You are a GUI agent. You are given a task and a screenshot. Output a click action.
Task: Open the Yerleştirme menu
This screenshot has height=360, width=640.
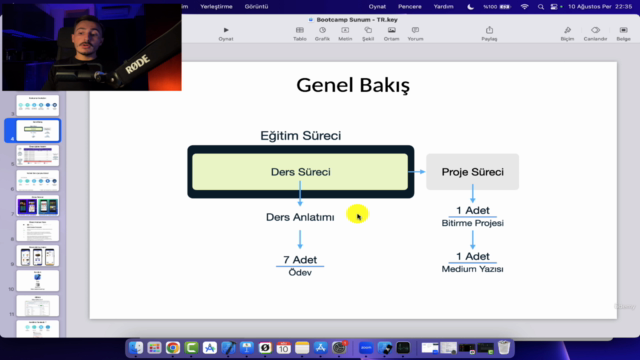[216, 7]
